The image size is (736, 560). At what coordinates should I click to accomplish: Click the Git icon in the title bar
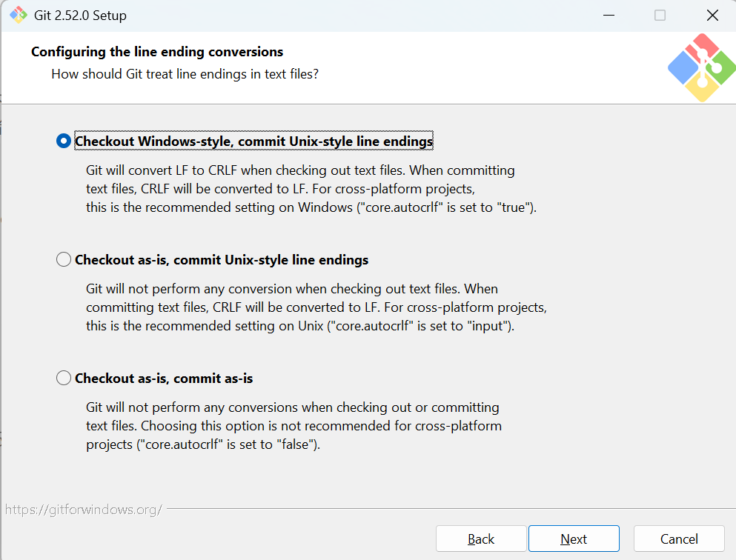19,15
